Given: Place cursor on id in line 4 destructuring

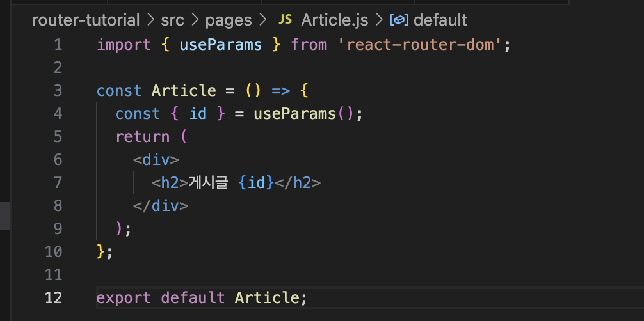Looking at the screenshot, I should tap(198, 113).
